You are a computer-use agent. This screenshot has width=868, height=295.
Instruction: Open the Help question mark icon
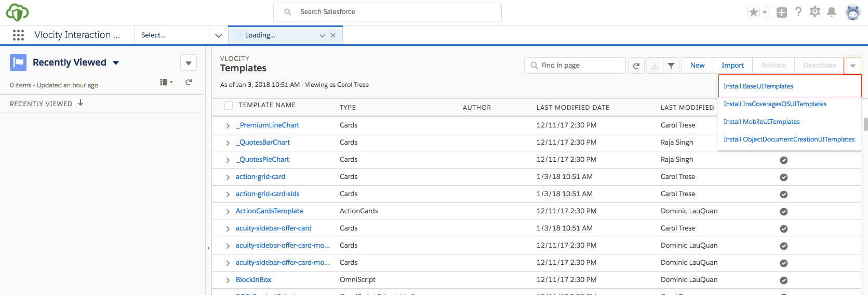[x=798, y=11]
